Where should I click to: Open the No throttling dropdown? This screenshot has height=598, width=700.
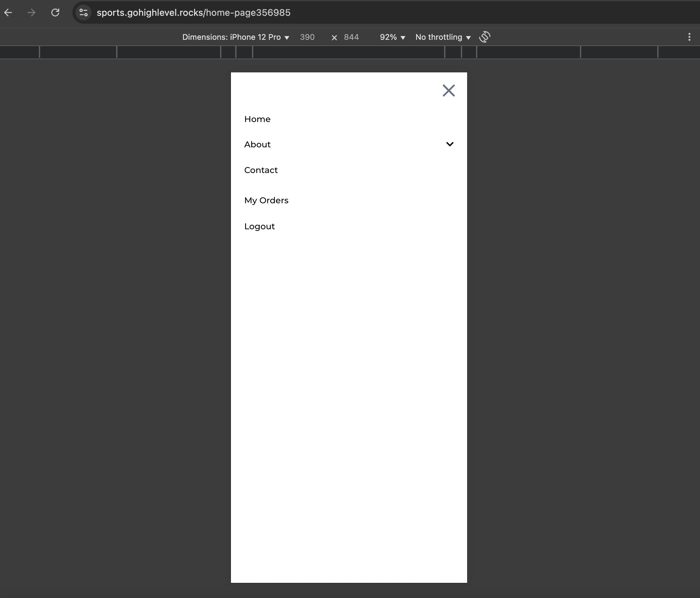pos(442,37)
